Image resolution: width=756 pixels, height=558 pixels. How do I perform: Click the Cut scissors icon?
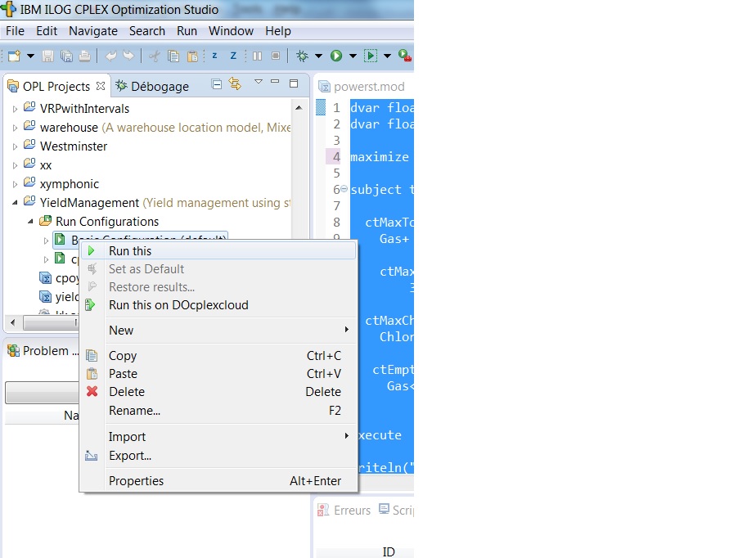point(155,56)
